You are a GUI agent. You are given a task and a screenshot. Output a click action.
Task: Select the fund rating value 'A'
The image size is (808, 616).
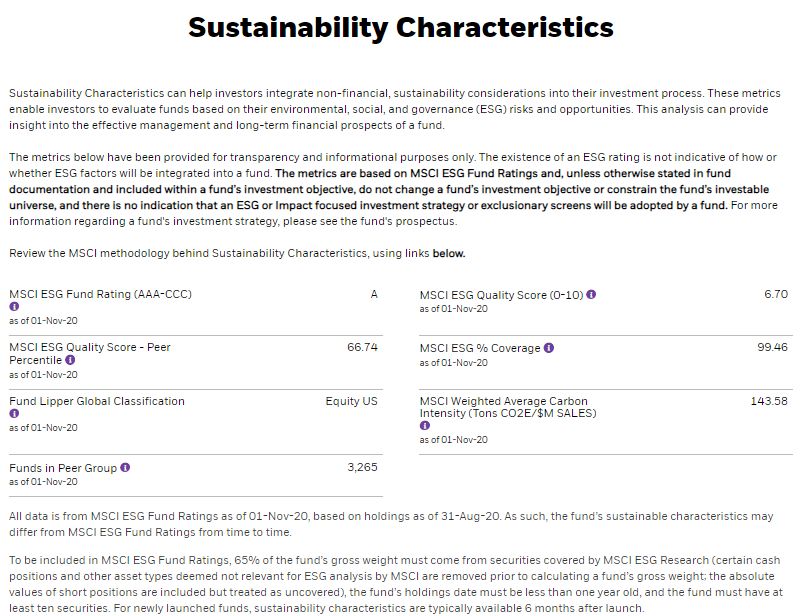pos(374,294)
